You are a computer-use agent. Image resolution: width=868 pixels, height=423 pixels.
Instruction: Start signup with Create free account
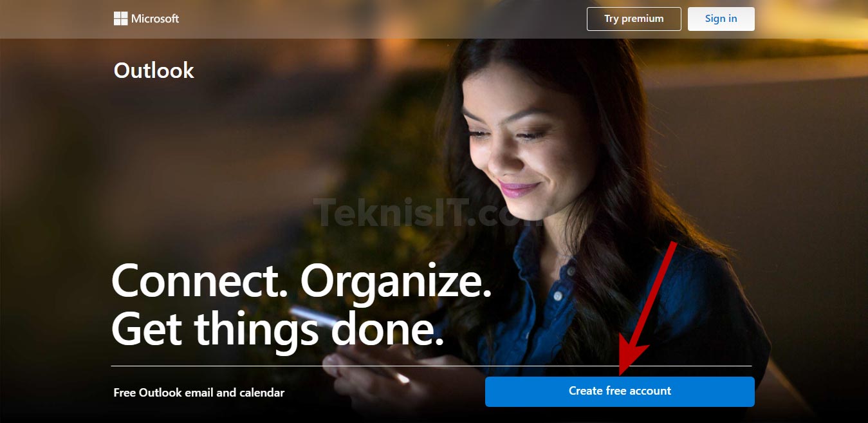(620, 391)
